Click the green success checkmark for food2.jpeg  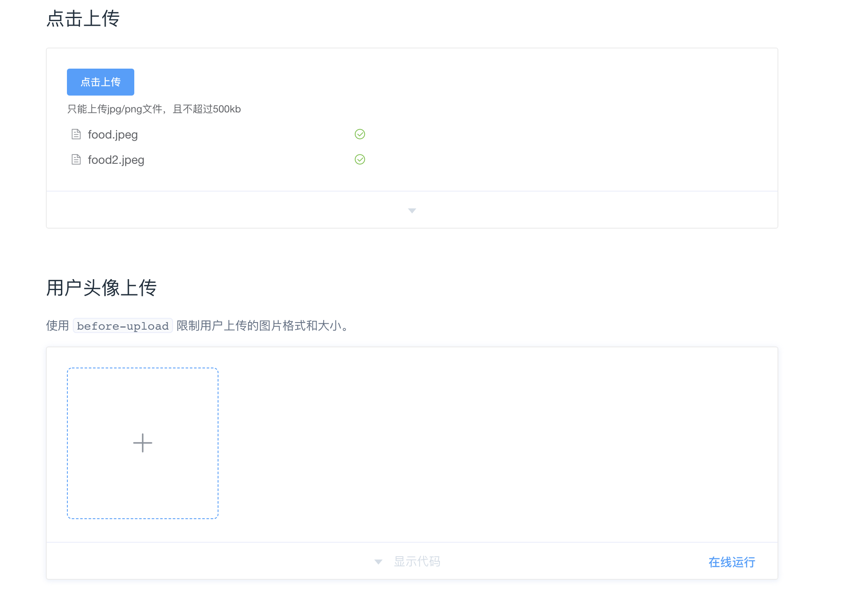pos(360,160)
